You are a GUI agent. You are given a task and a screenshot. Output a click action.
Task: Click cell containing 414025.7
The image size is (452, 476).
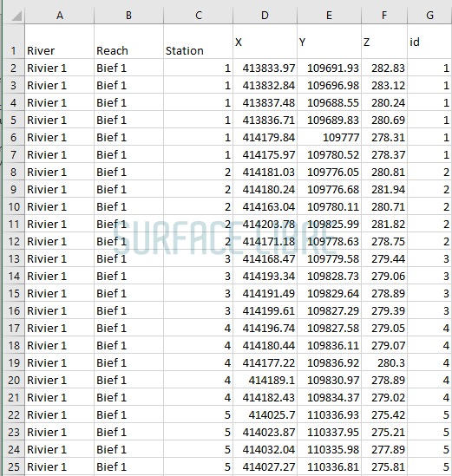(x=265, y=414)
